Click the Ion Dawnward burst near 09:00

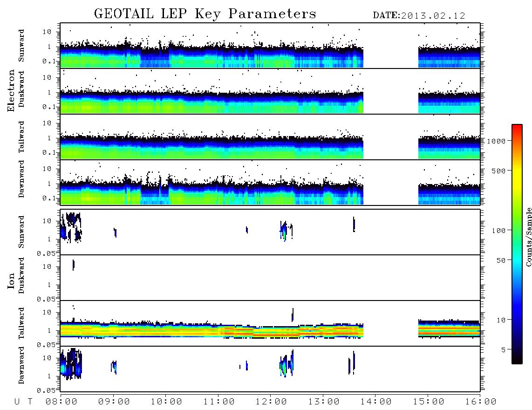[114, 367]
